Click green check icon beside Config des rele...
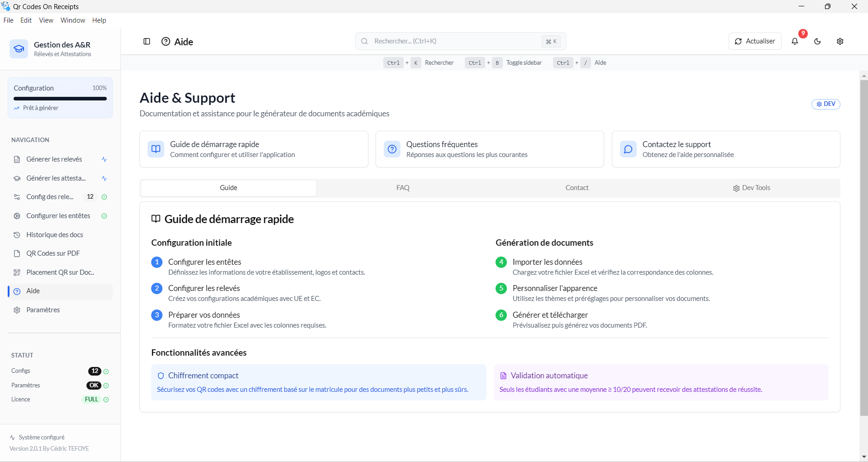The image size is (868, 462). [x=104, y=197]
